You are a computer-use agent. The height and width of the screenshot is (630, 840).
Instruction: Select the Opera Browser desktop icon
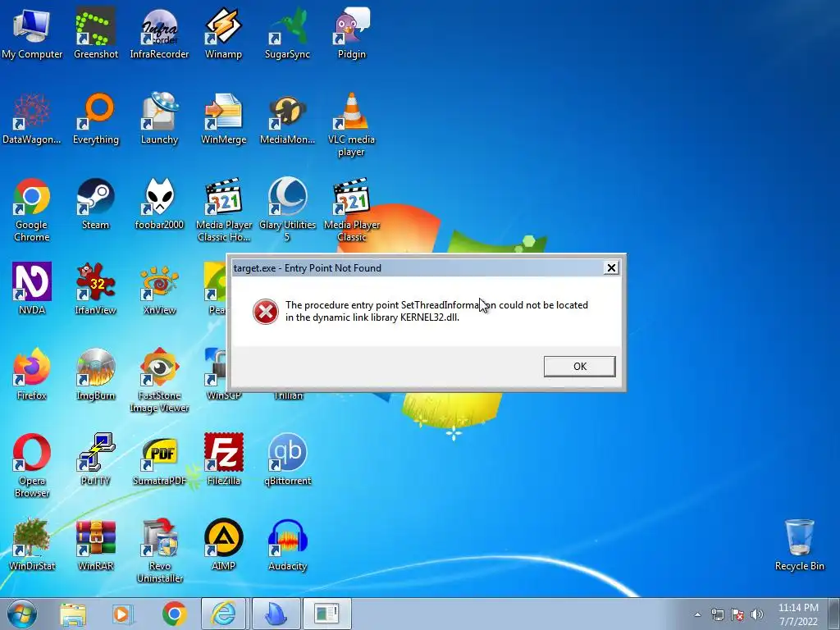coord(32,465)
